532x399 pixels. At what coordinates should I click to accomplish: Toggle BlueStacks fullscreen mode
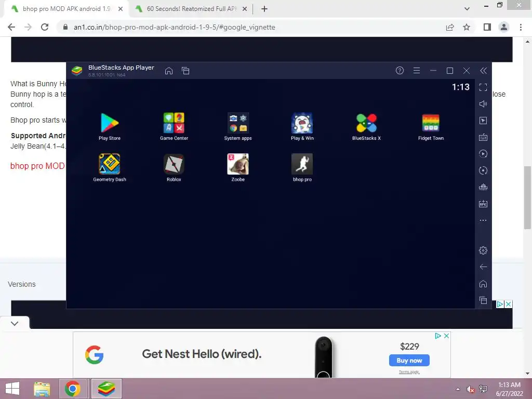(x=483, y=87)
